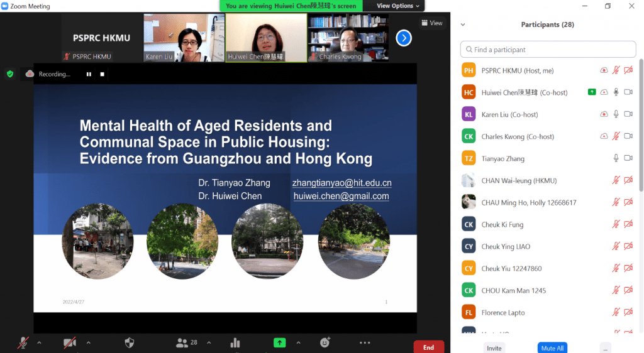
Task: Expand audio options caret beside microphone
Action: (40, 342)
